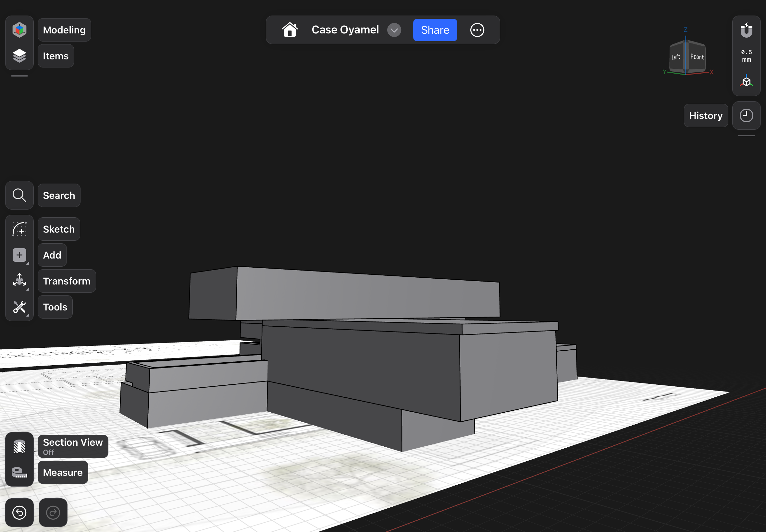This screenshot has height=532, width=766.
Task: Open the more options ellipsis menu
Action: coord(477,30)
